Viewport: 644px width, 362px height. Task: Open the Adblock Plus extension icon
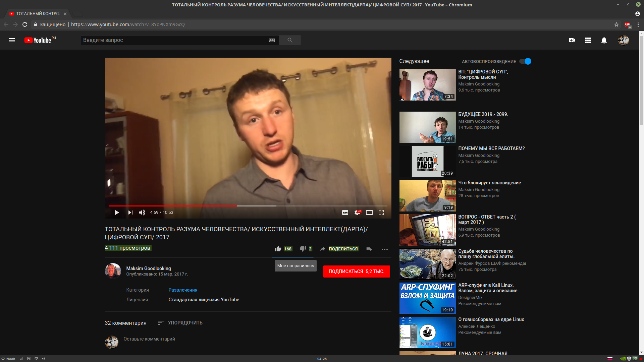coord(627,25)
